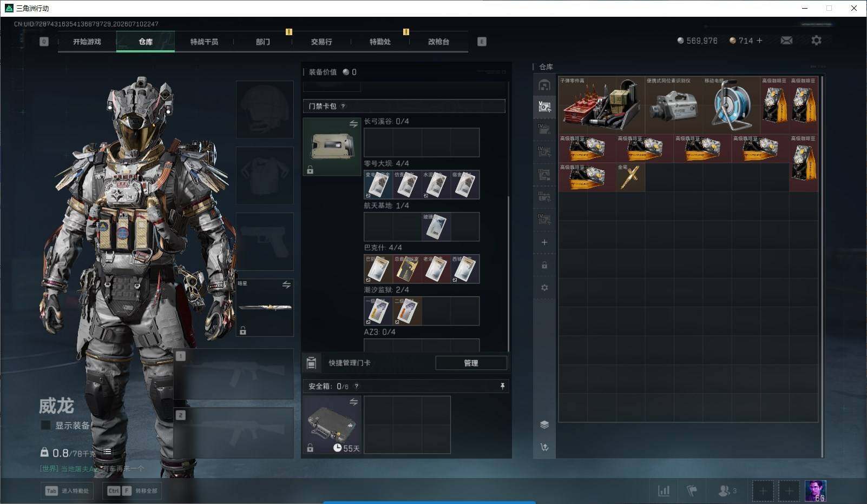Open help for 门禁卡包
This screenshot has width=867, height=504.
[343, 107]
